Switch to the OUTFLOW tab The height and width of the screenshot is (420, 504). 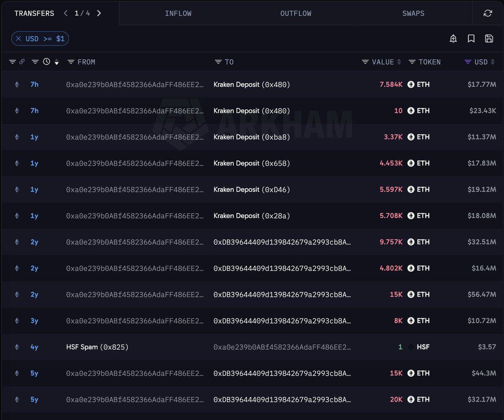point(296,13)
